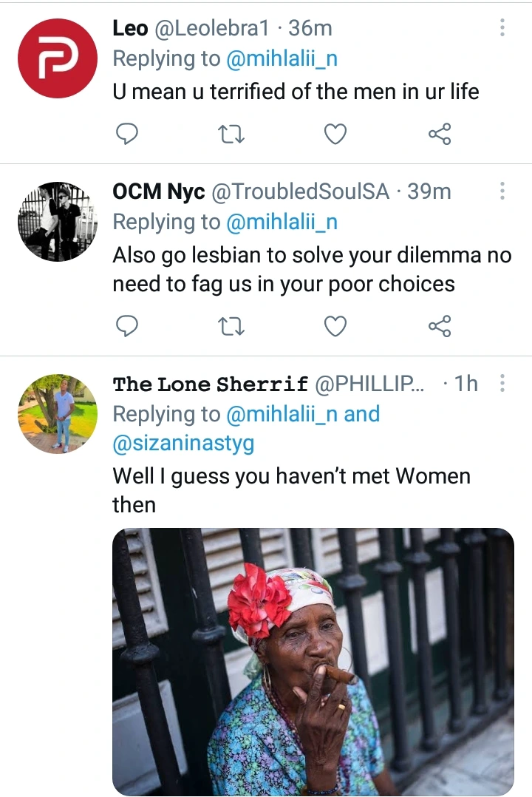Open @sizaninastyg mention link
Viewport: 532px width, 797px height.
click(x=183, y=444)
